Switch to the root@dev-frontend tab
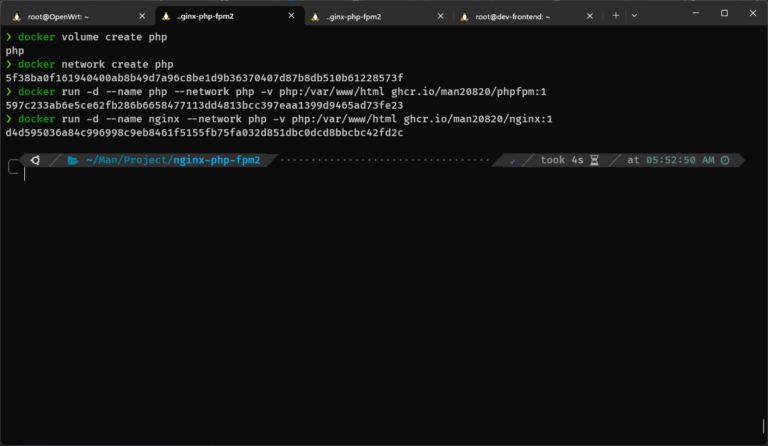 (x=528, y=16)
